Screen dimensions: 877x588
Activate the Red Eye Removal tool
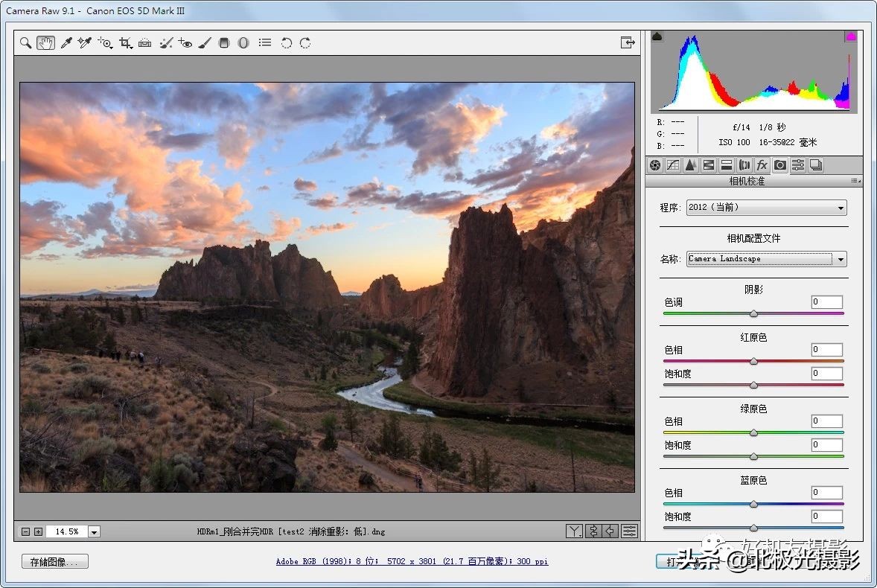point(185,43)
